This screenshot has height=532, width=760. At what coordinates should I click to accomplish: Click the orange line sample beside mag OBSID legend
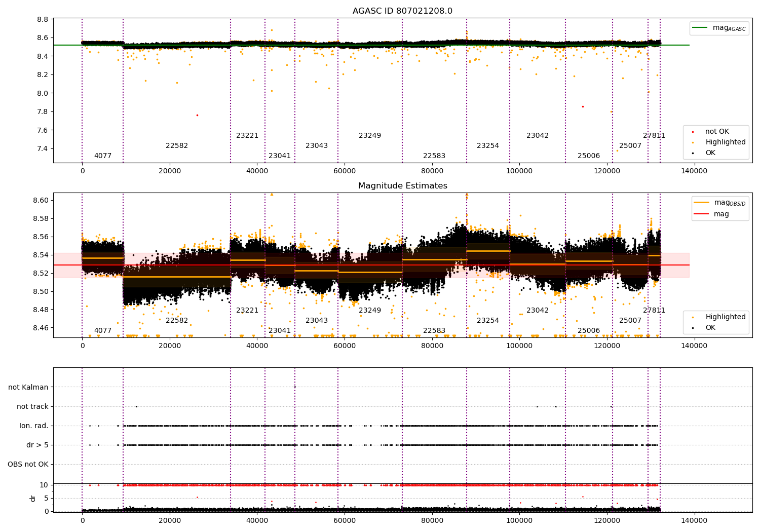click(x=701, y=203)
